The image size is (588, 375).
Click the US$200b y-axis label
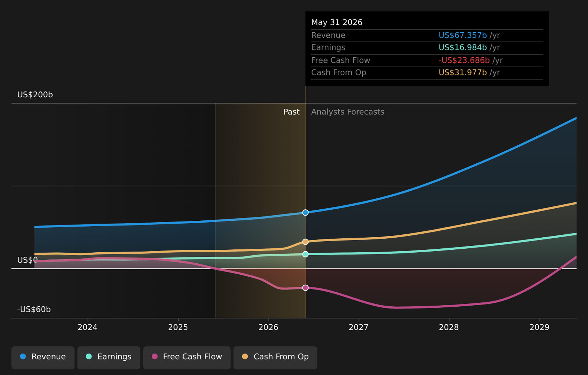(x=35, y=95)
